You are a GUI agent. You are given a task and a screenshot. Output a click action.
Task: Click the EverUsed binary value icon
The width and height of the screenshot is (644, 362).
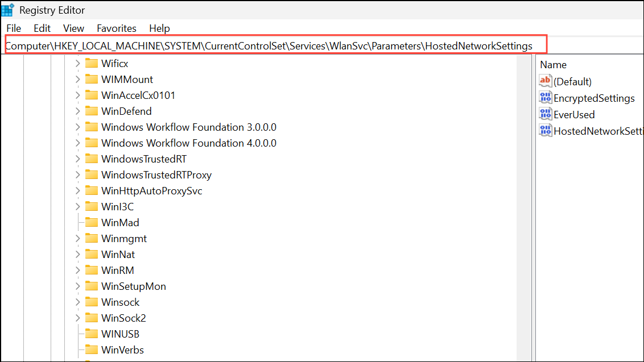pyautogui.click(x=546, y=114)
